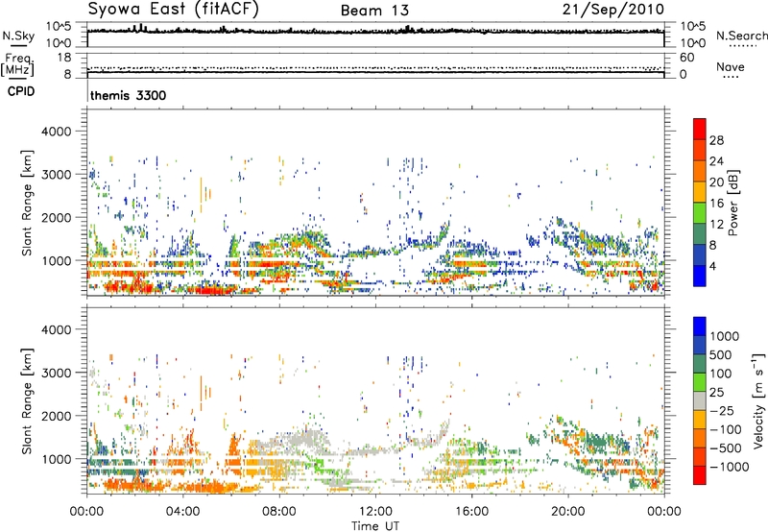Click the sky noise trace in the top panel
This screenshot has height=532, width=768.
[x=375, y=31]
